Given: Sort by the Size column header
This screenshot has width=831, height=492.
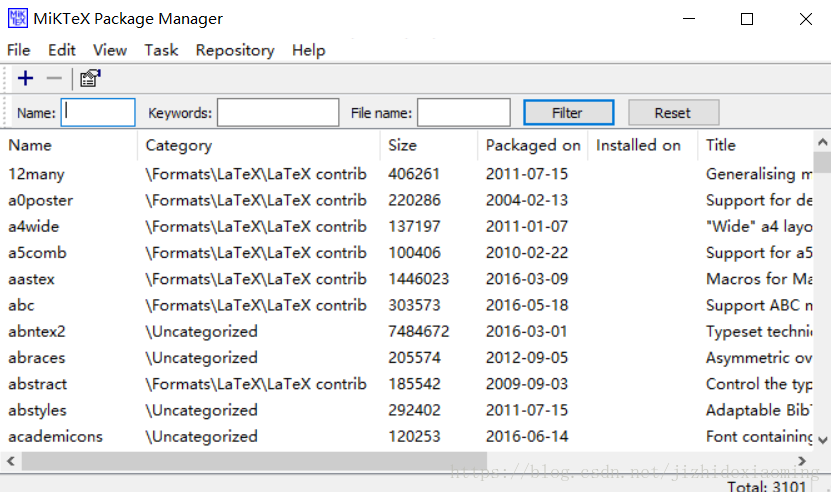Looking at the screenshot, I should pyautogui.click(x=429, y=145).
